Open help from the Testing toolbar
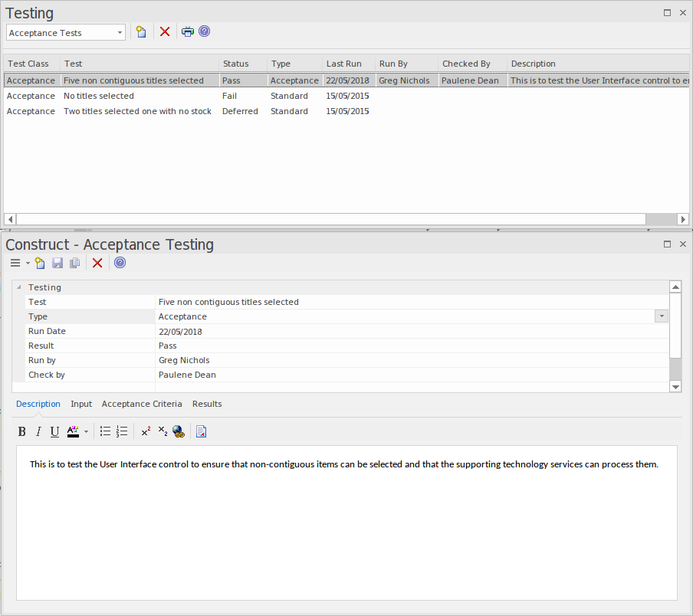 (x=203, y=31)
